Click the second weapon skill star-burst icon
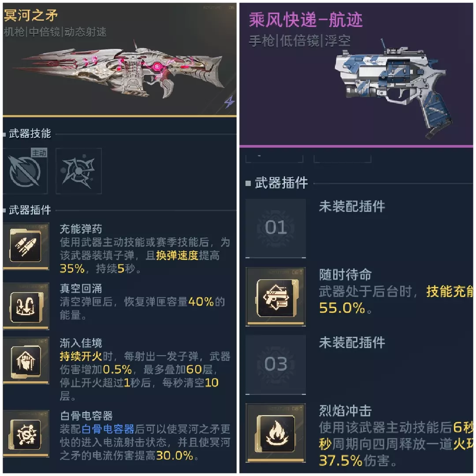Screen dimensions: 476x476 [78, 171]
